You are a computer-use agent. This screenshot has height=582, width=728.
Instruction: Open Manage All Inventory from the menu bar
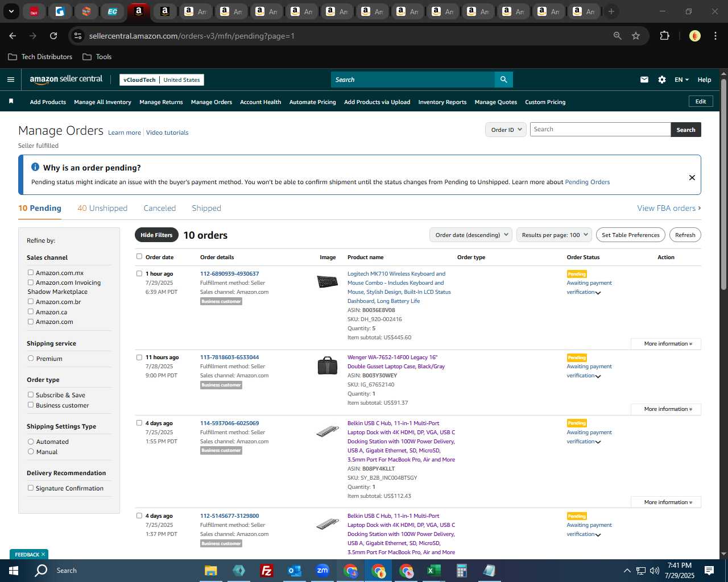point(102,102)
